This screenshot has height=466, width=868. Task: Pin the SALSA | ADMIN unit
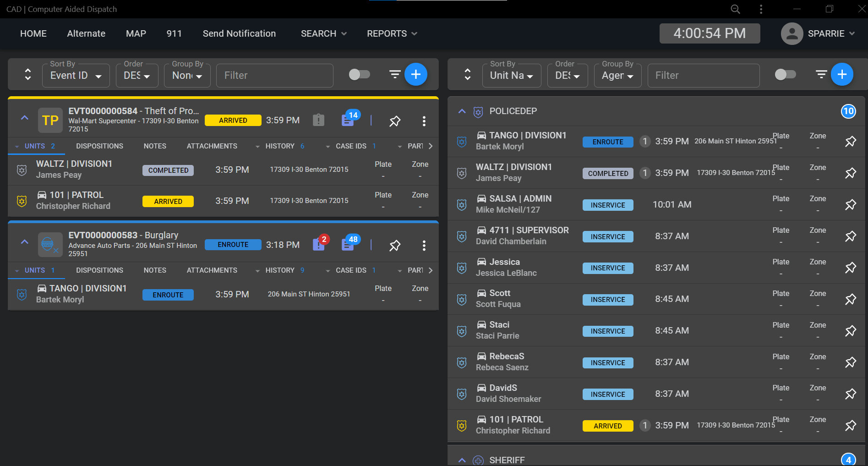[x=850, y=205]
